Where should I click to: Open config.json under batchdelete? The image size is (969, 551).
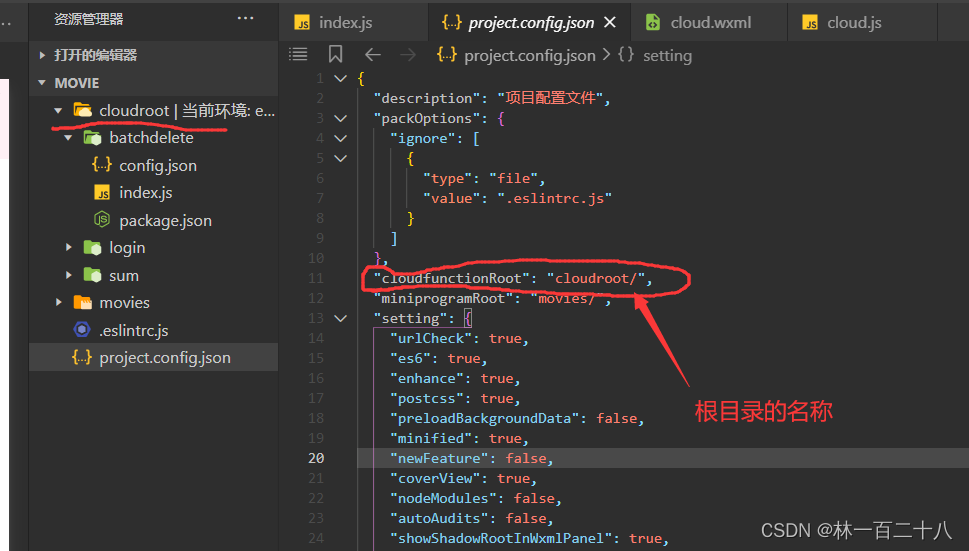pos(158,166)
